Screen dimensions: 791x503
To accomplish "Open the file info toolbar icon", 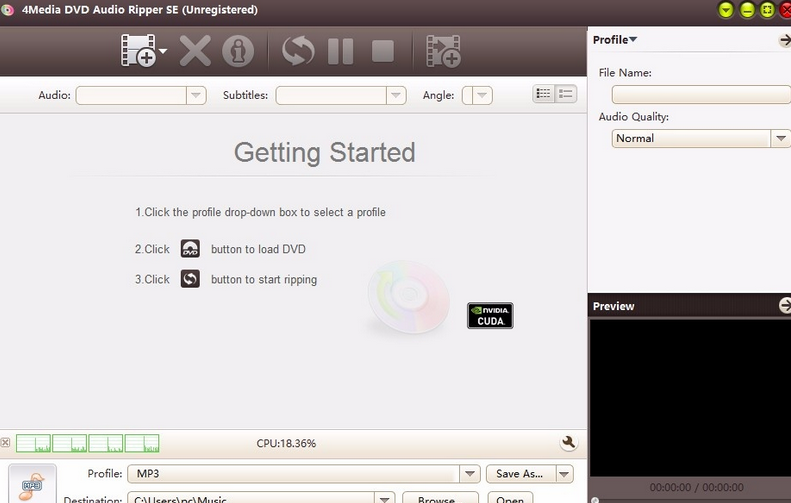I will [x=238, y=51].
